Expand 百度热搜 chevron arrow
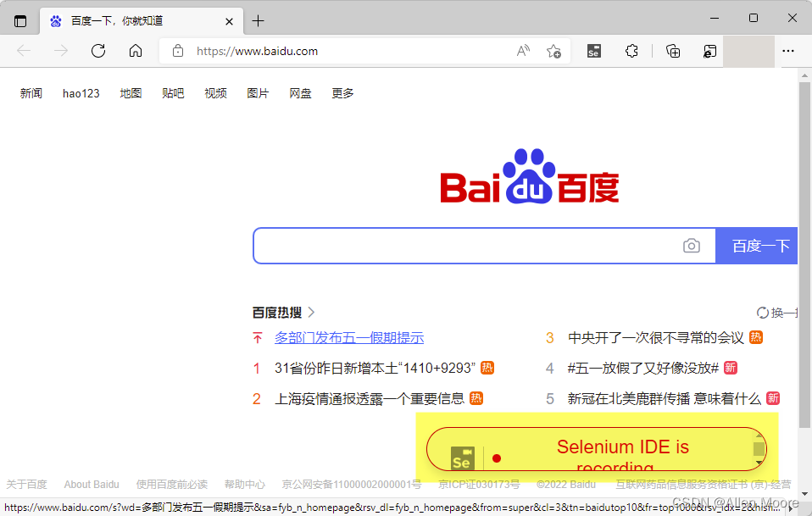 click(x=311, y=312)
